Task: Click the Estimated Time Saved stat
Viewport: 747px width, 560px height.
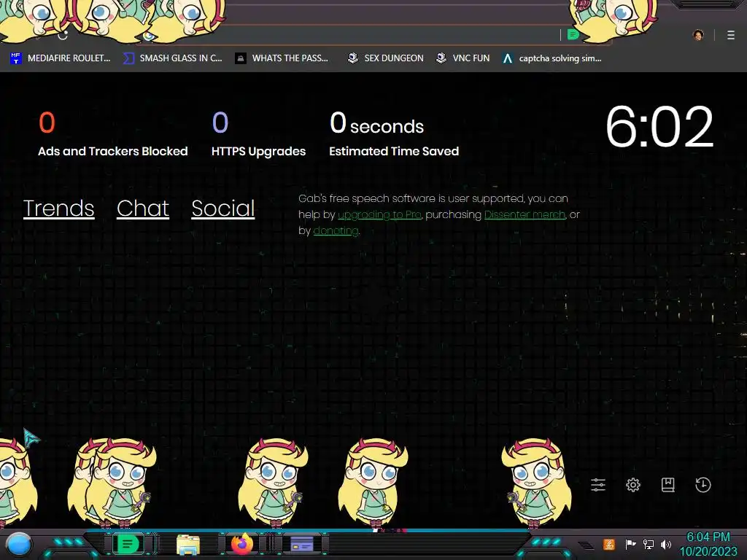Action: pyautogui.click(x=394, y=134)
